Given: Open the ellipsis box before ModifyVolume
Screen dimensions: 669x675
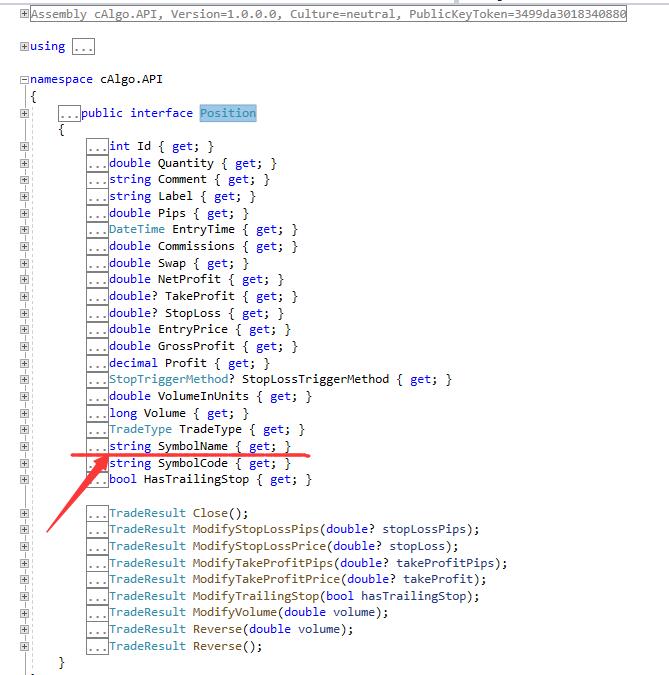Looking at the screenshot, I should tap(97, 613).
